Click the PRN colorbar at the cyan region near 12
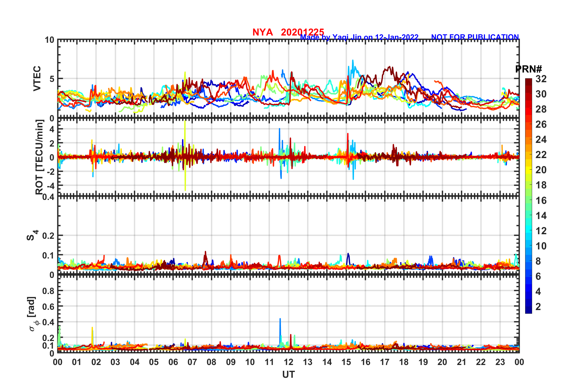The image size is (577, 392). 528,231
